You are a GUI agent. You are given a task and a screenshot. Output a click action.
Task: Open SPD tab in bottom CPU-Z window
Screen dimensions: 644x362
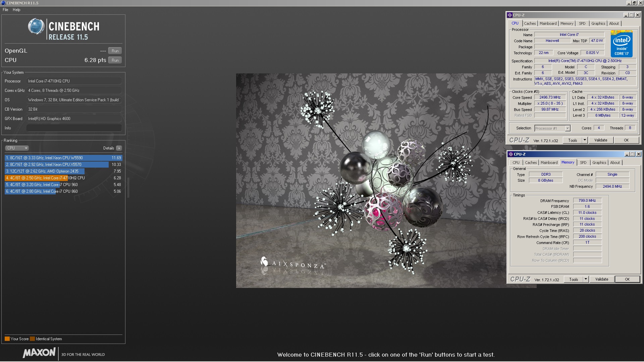pos(583,163)
